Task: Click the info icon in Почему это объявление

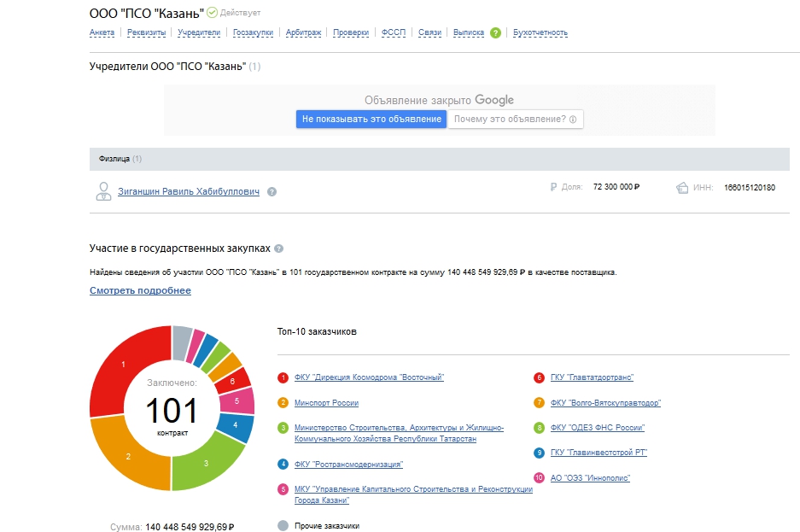Action: tap(573, 120)
